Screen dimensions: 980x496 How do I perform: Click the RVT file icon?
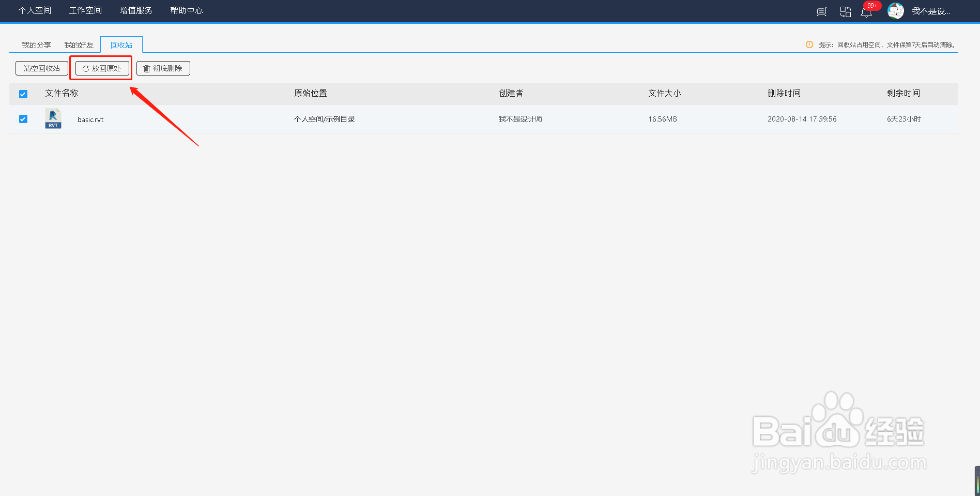click(53, 118)
